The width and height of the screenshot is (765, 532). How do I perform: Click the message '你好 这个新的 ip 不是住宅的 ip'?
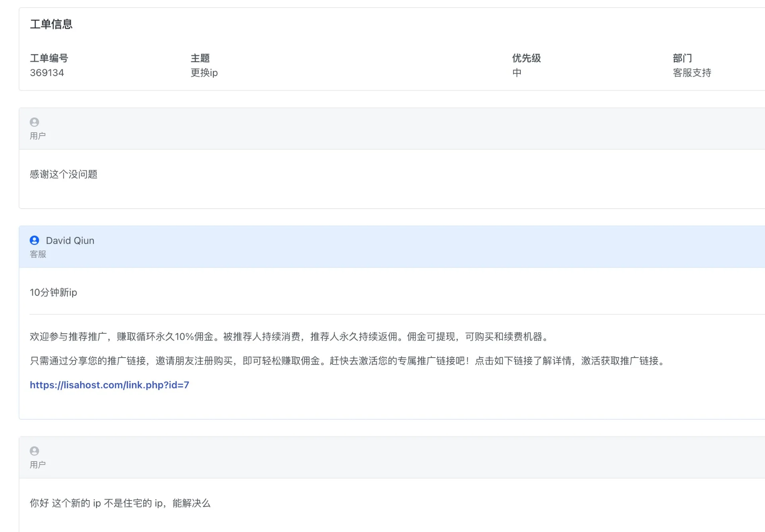120,503
